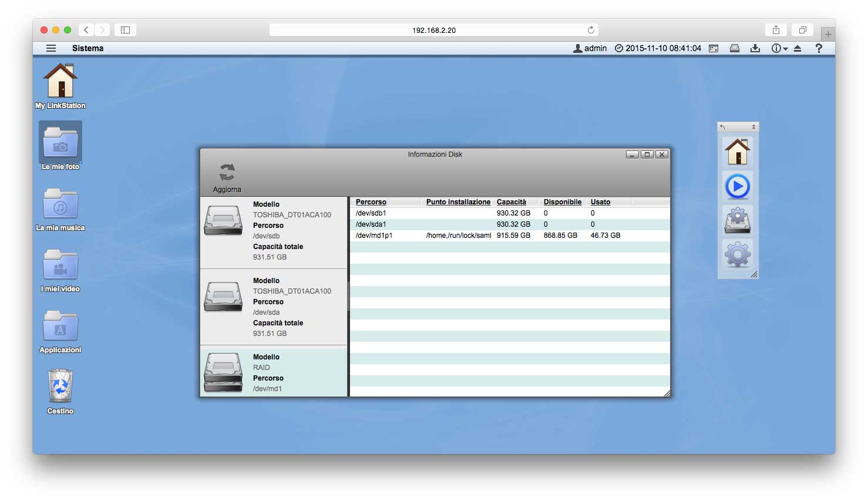Click the download tray icon in top bar
The width and height of the screenshot is (868, 501).
click(x=755, y=48)
